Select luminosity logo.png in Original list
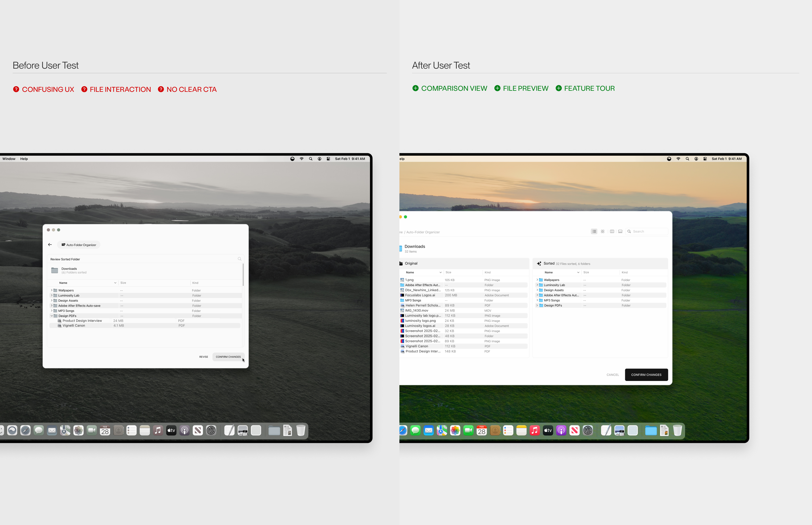The width and height of the screenshot is (812, 525). pos(463,321)
